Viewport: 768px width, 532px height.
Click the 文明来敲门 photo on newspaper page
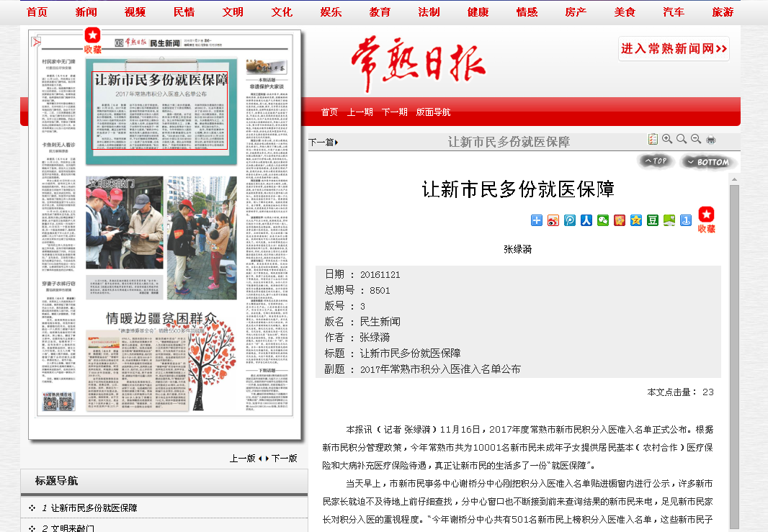pyautogui.click(x=125, y=222)
